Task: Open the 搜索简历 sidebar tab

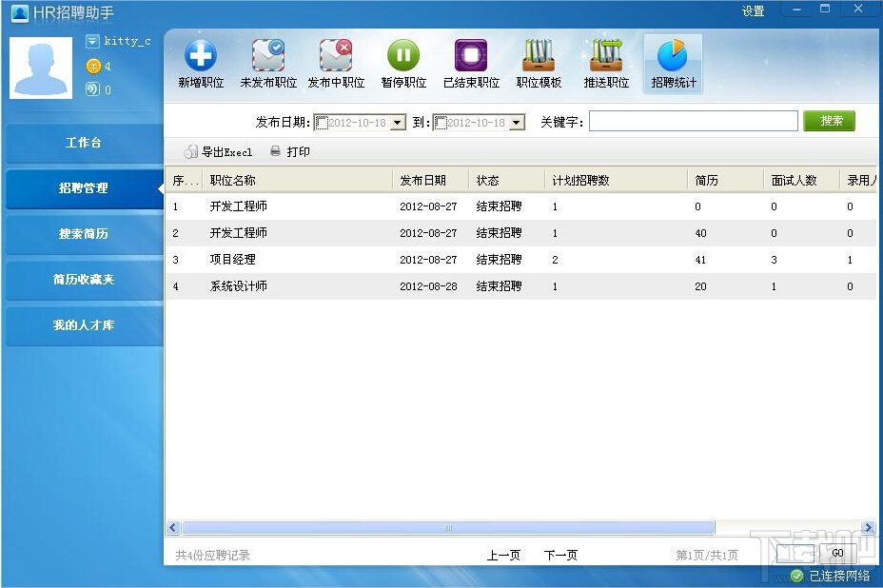Action: click(x=84, y=234)
